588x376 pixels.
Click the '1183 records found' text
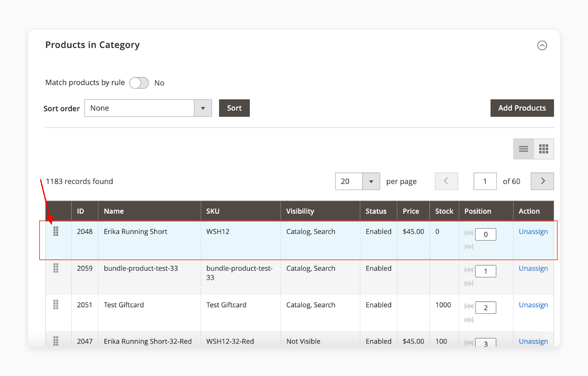[79, 181]
